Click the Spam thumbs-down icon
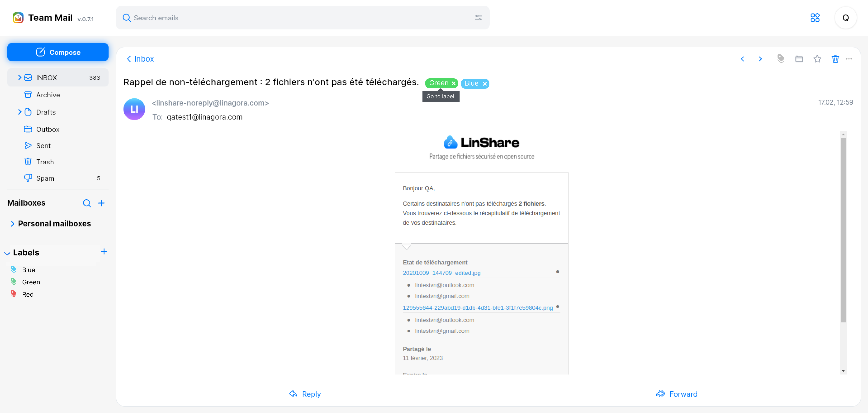The image size is (868, 413). click(28, 178)
